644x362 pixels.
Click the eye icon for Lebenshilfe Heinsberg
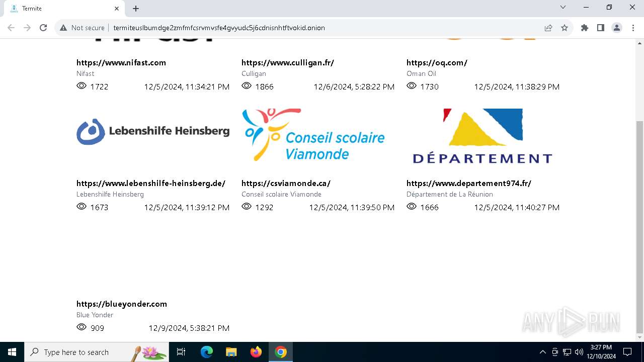(82, 207)
